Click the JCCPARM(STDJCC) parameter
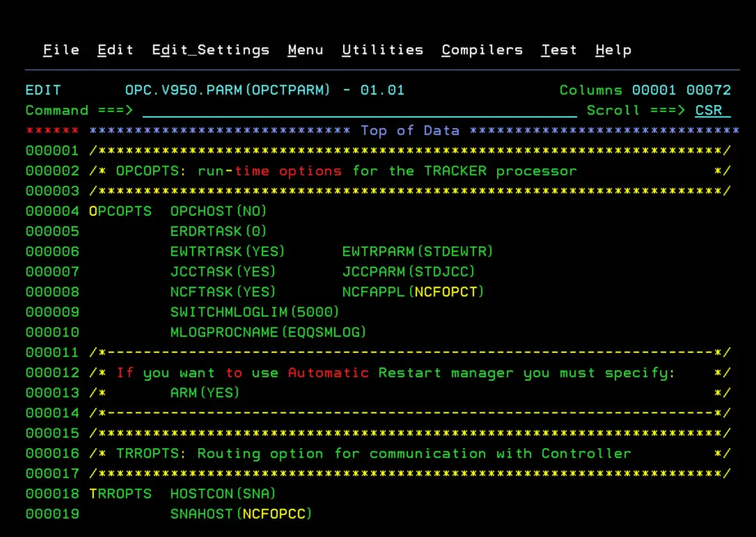Viewport: 756px width, 537px height. (408, 272)
